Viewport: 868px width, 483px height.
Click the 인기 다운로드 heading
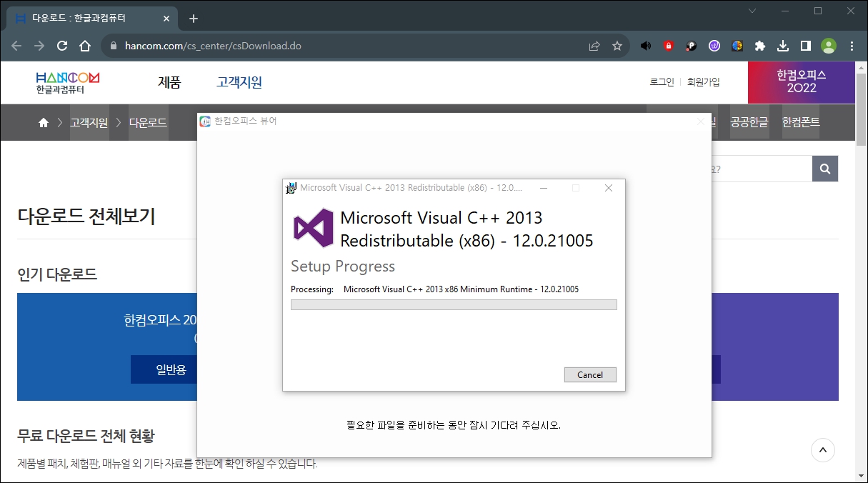57,274
